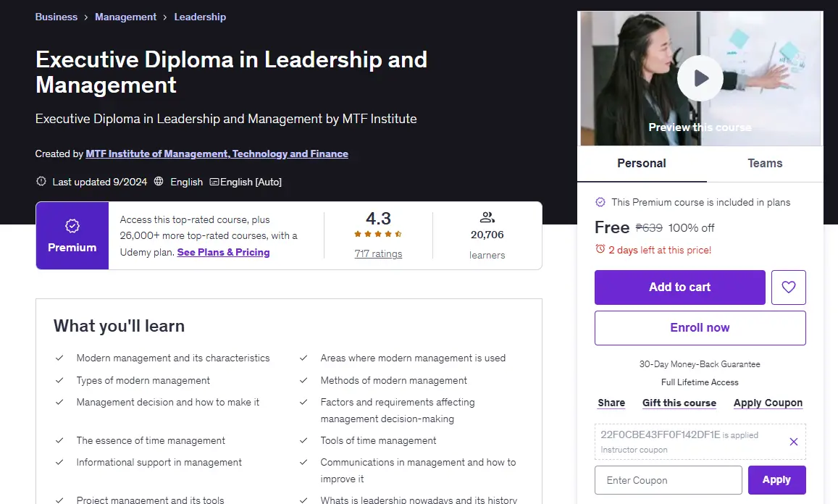
Task: Click the Premium badge icon
Action: (x=72, y=226)
